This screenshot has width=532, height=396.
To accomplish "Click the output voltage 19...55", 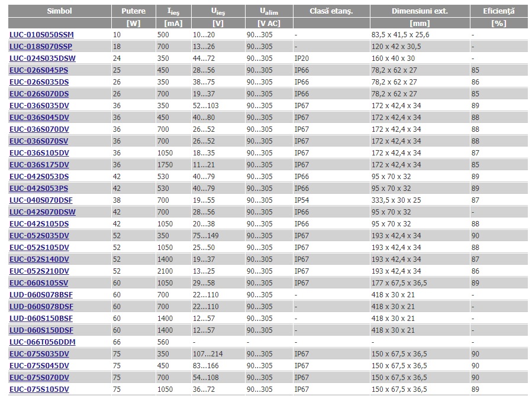I will click(x=204, y=200).
